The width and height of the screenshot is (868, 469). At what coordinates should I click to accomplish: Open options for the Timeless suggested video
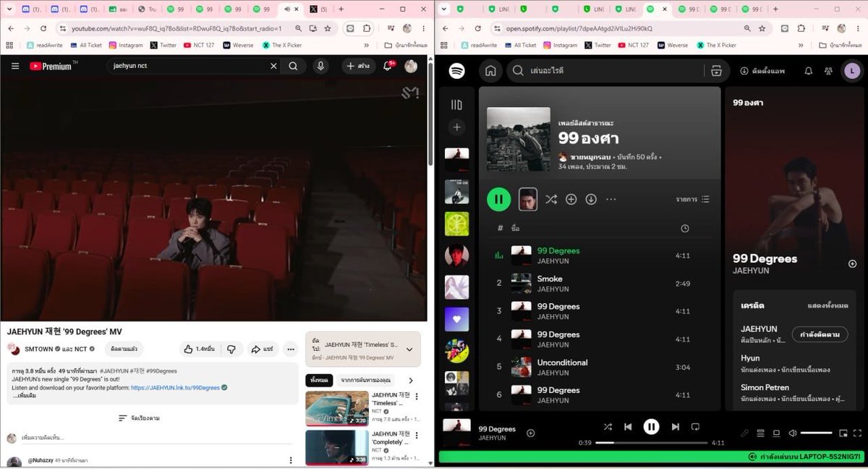[x=417, y=397]
